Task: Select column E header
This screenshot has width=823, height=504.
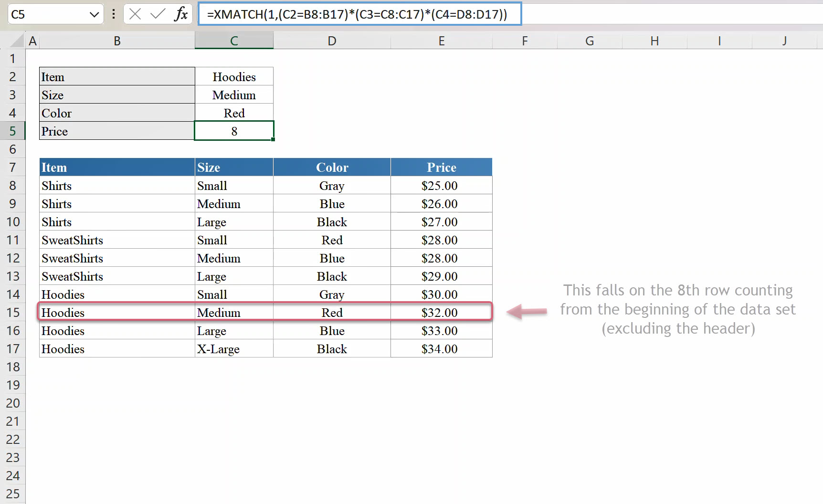Action: pos(442,41)
